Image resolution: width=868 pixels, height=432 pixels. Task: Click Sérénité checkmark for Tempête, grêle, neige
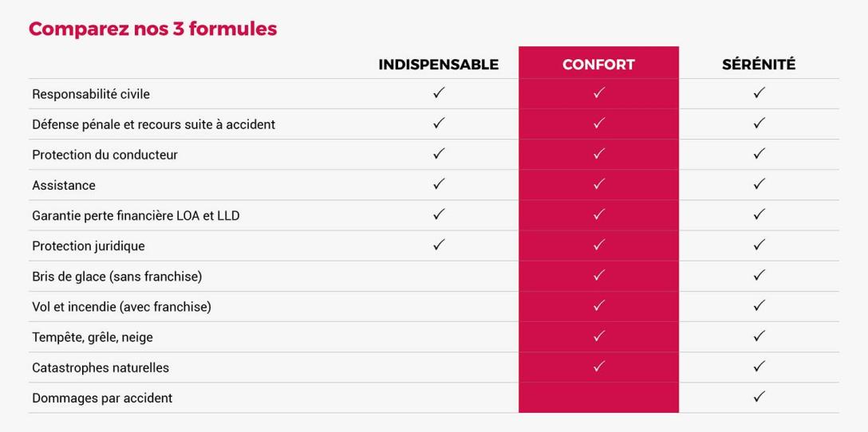pos(759,336)
